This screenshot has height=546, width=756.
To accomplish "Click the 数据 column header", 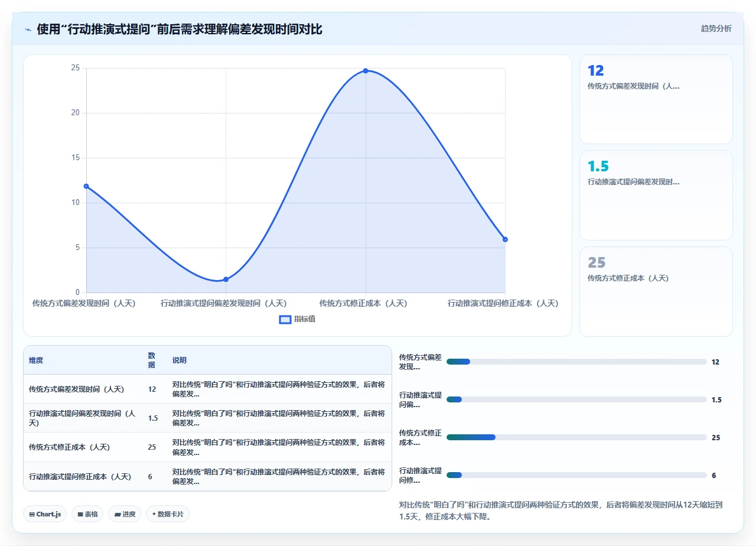I will [152, 360].
